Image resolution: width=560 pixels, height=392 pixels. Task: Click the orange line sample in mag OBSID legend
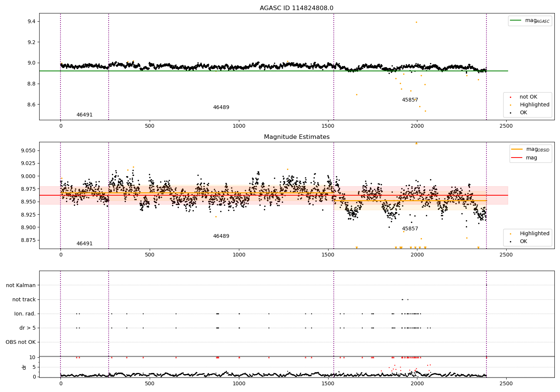pyautogui.click(x=517, y=149)
